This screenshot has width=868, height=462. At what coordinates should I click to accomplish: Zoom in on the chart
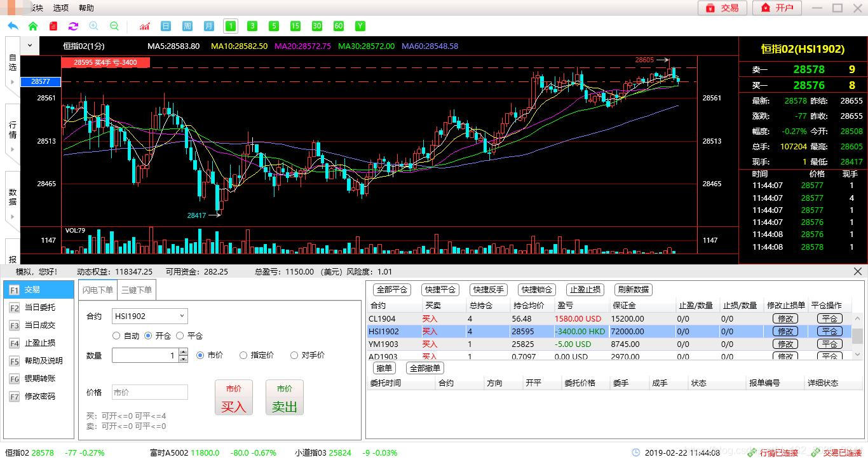(x=93, y=26)
